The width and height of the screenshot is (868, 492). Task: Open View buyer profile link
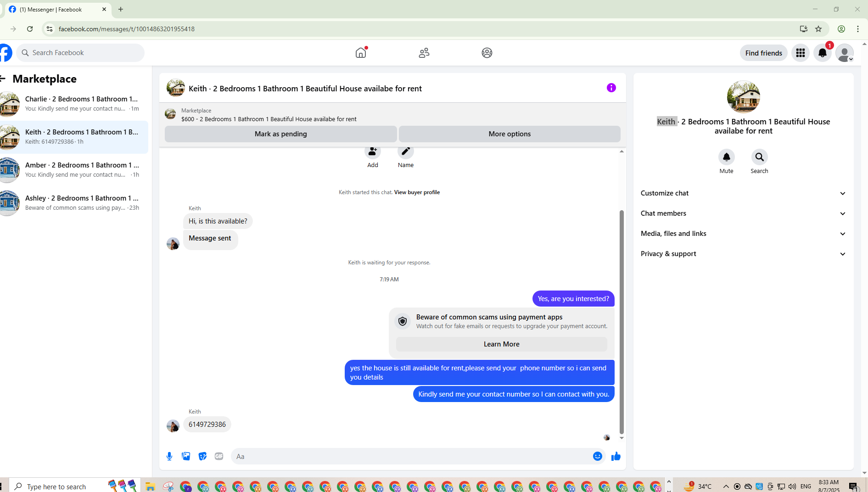pyautogui.click(x=417, y=192)
